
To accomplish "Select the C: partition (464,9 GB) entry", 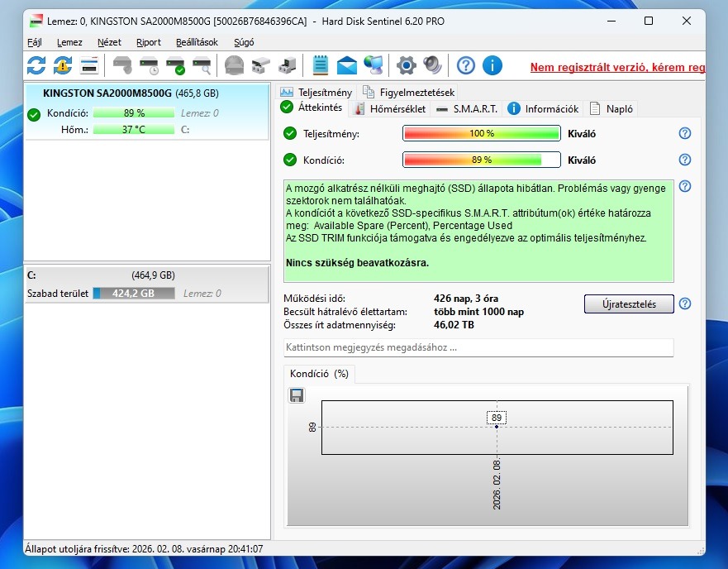I will (147, 284).
